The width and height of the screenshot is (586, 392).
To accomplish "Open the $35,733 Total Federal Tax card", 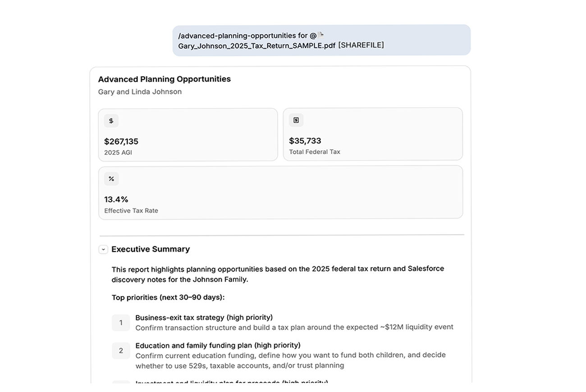I will (373, 134).
